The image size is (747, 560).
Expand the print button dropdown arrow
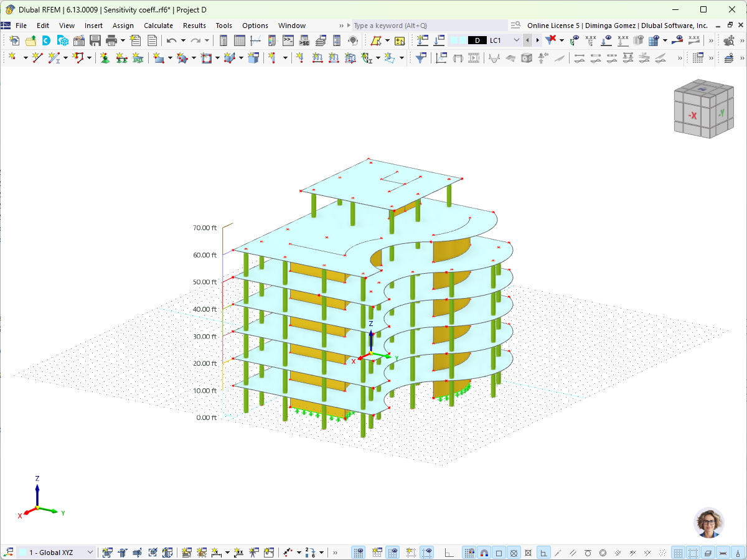pyautogui.click(x=124, y=40)
